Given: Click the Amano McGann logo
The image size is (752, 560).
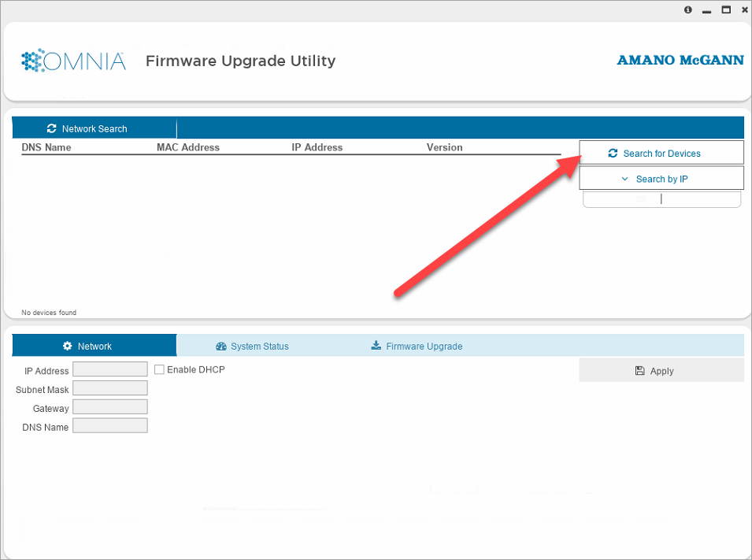Looking at the screenshot, I should pyautogui.click(x=680, y=60).
